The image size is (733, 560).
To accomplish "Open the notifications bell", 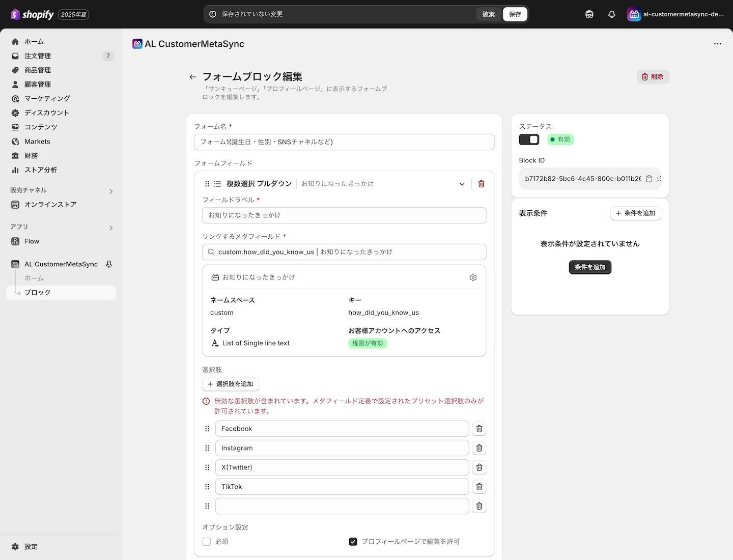I will point(612,14).
